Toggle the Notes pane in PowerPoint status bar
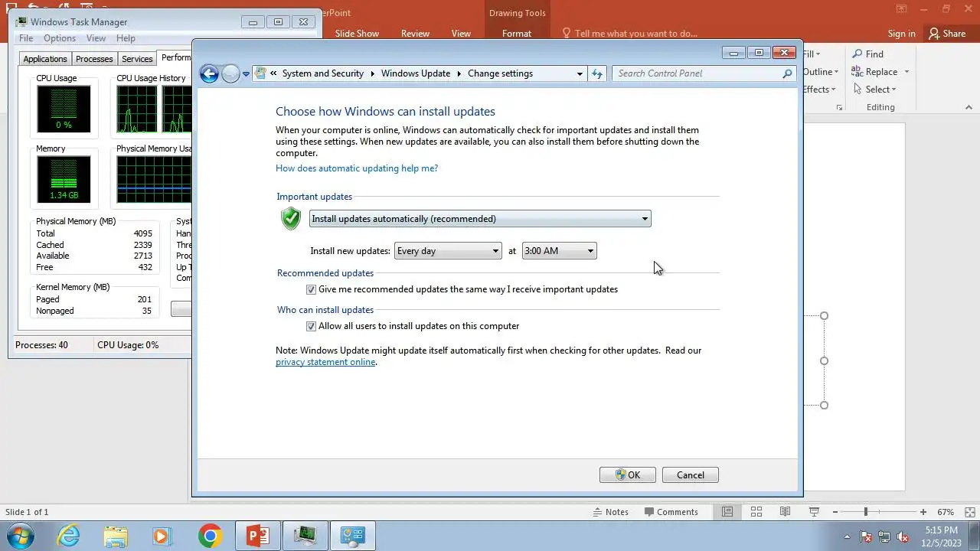 click(x=611, y=512)
